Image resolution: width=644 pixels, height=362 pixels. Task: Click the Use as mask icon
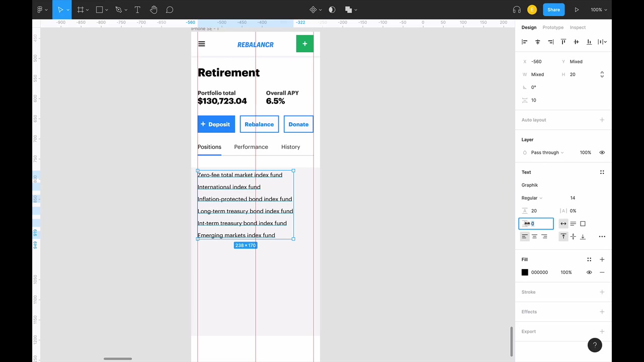coord(332,10)
